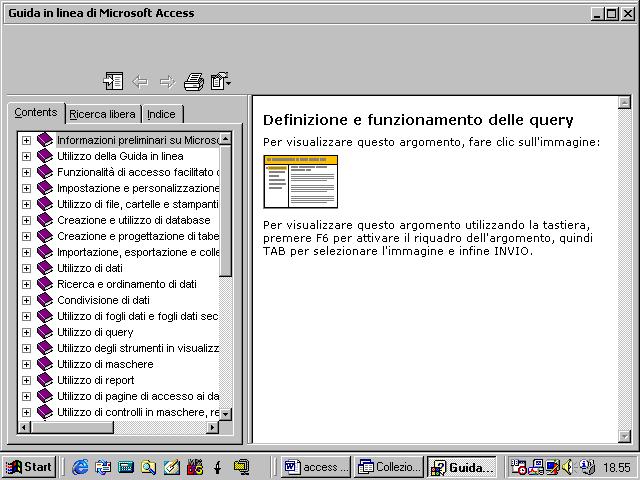Click book icon beside Ricerca e ordinamento di dati

[45, 284]
